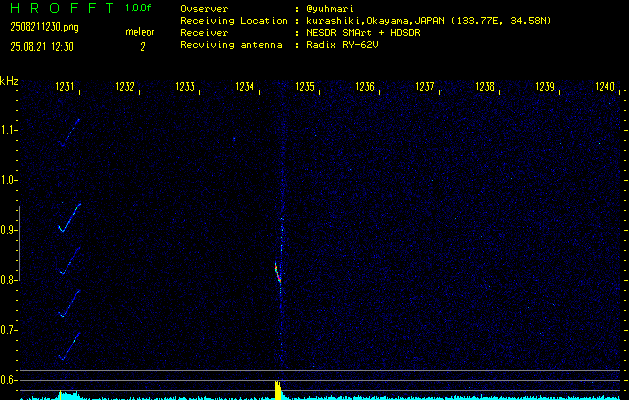629x400 pixels.
Task: Click the check-shaped trace near 1.1 kHz
Action: (69, 133)
